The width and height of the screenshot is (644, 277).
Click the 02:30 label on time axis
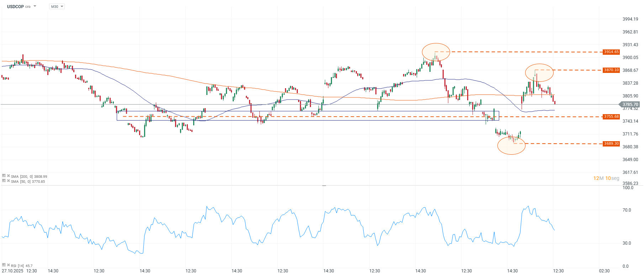[x=604, y=271]
